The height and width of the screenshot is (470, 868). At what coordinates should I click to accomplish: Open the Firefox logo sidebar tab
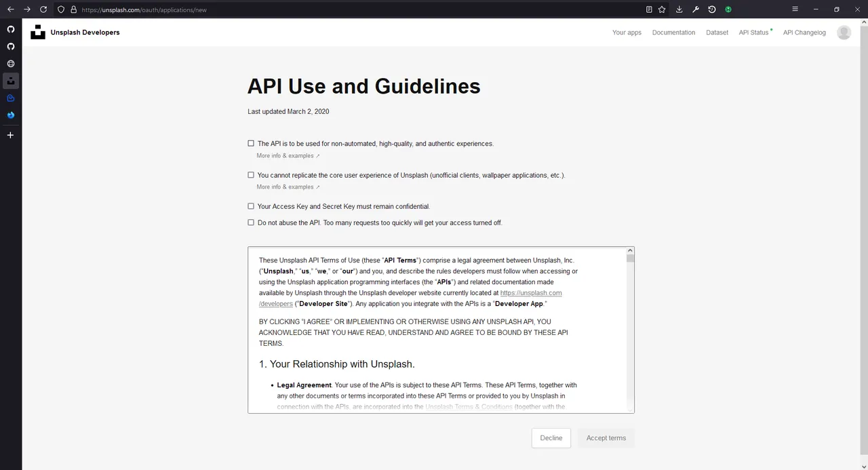point(11,115)
